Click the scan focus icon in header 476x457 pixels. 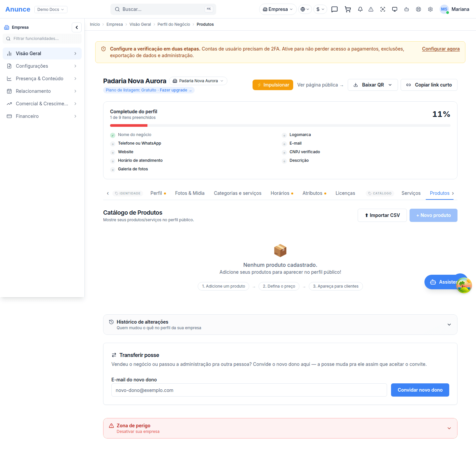(383, 9)
